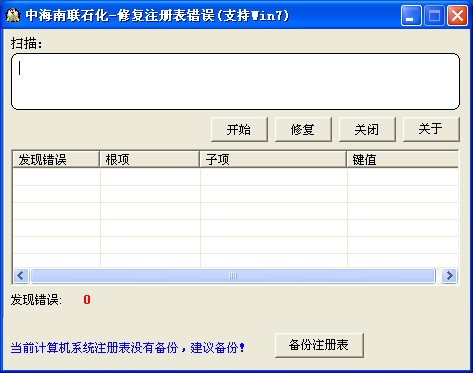Click the blue backup warning text
The image size is (473, 373).
(x=128, y=348)
